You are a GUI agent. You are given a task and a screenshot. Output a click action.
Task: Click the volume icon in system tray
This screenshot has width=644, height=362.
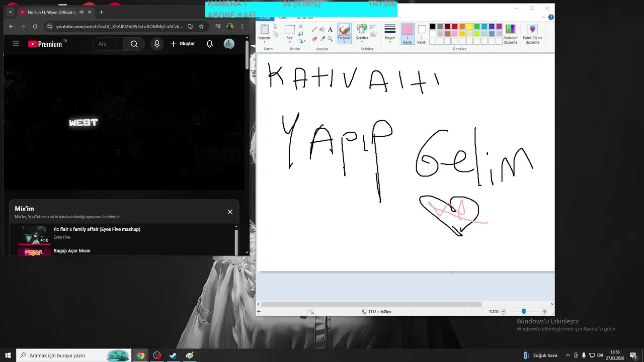[x=600, y=355]
